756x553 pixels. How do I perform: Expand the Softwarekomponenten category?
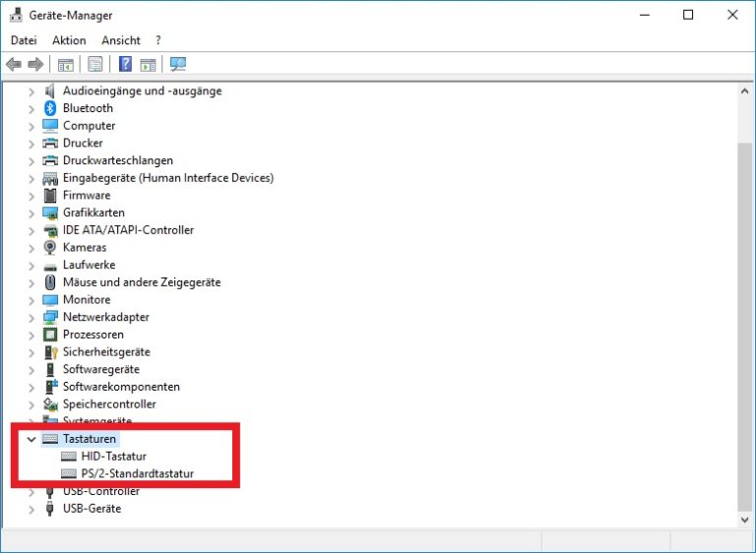click(31, 387)
